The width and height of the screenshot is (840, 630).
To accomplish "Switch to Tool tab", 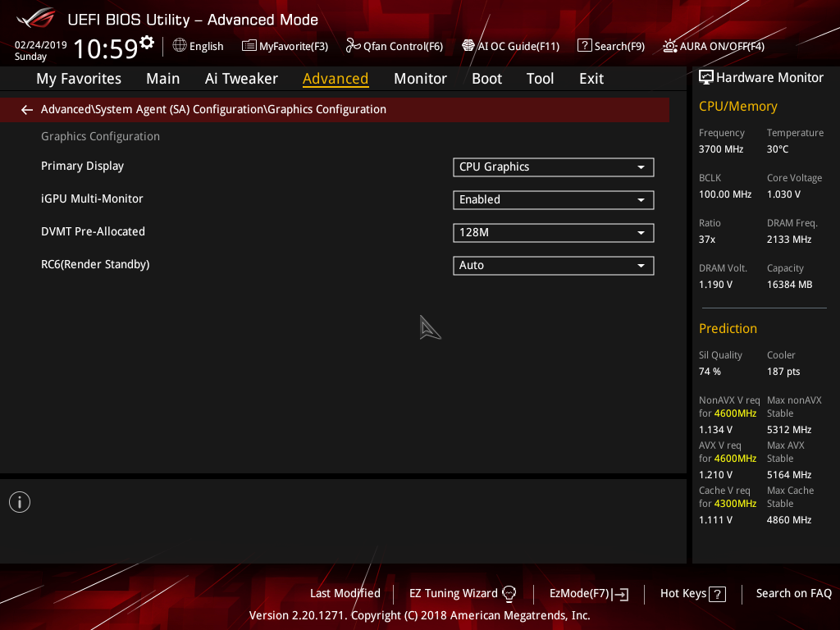I will click(x=540, y=79).
